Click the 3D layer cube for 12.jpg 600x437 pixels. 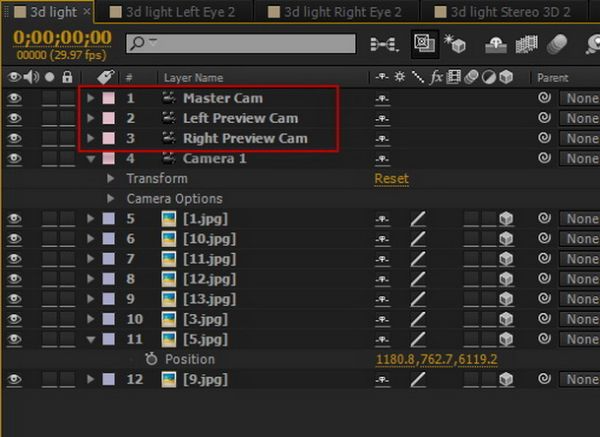pos(506,279)
